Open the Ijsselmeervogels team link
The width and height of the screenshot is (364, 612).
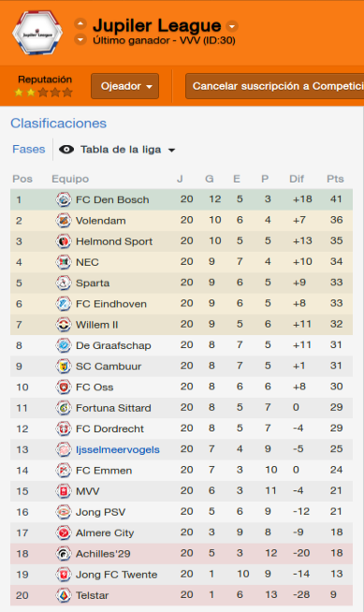coord(117,449)
